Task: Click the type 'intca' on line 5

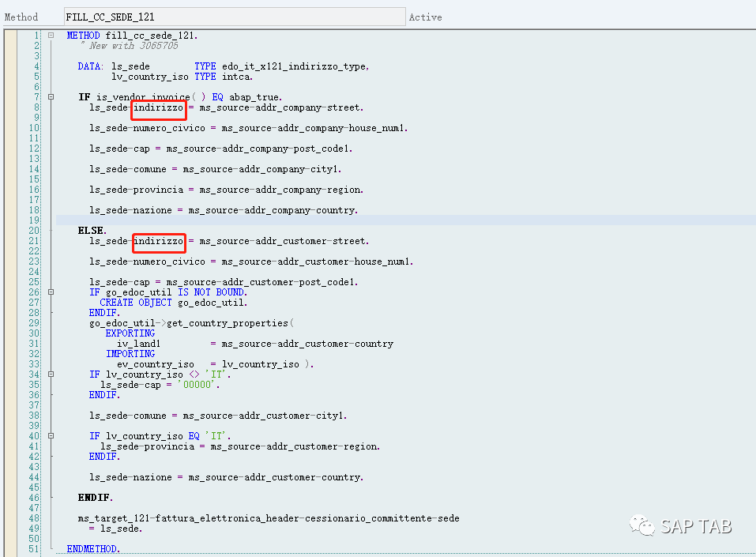Action: 237,77
